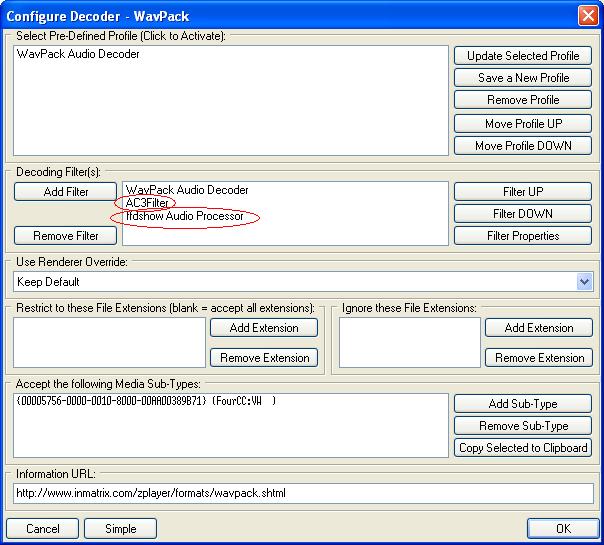Select ffdshow Audio Processor filter
This screenshot has height=545, width=604.
pos(185,216)
